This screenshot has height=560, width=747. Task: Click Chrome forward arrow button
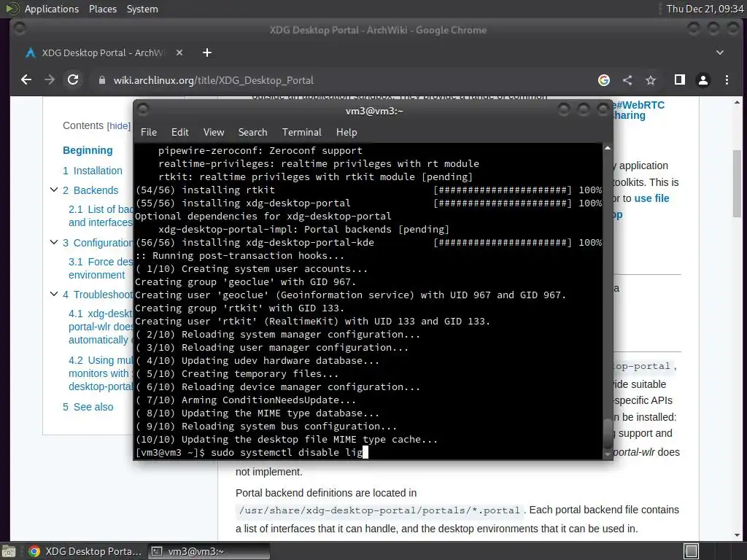[x=50, y=80]
